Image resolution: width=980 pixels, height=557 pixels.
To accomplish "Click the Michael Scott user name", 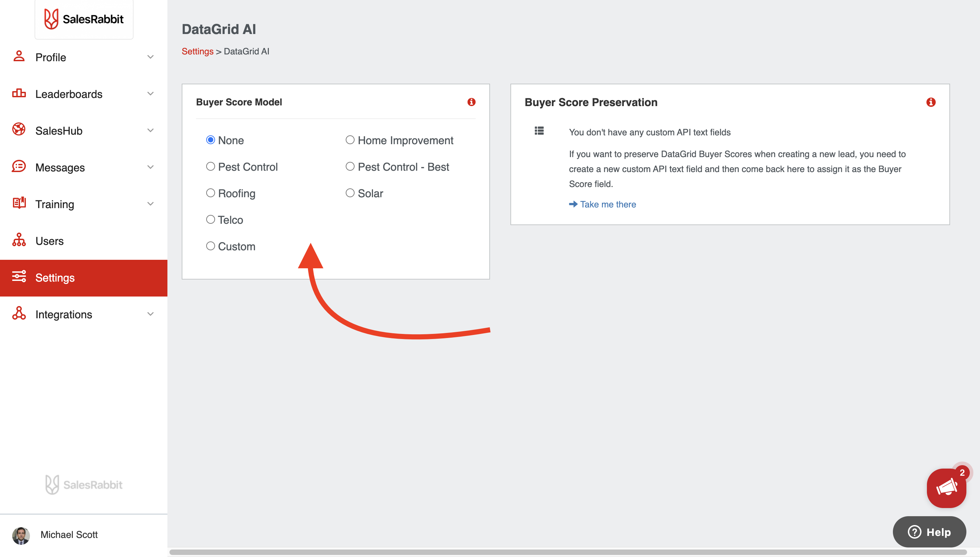I will pyautogui.click(x=69, y=535).
